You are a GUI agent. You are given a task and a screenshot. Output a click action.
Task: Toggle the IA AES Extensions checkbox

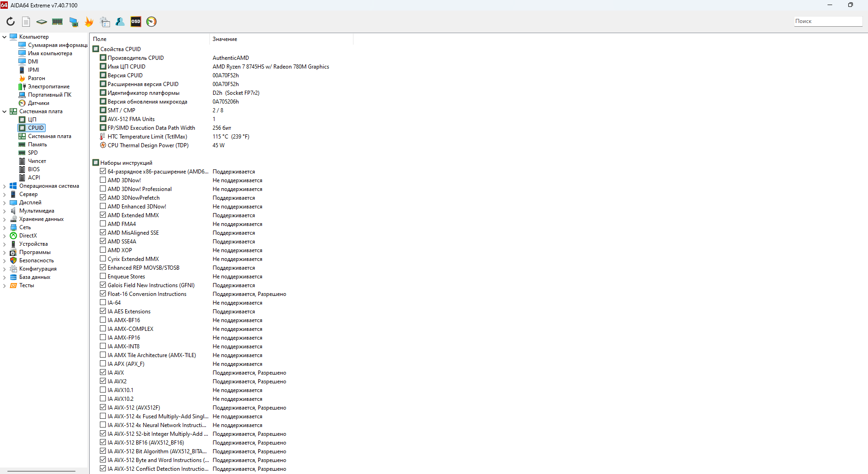[x=103, y=312]
